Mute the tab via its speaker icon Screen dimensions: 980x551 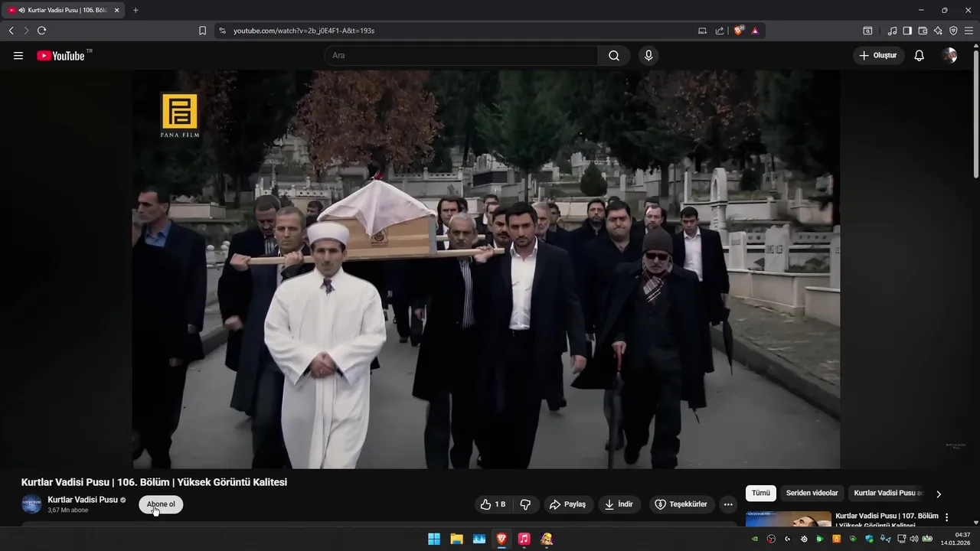pos(22,10)
